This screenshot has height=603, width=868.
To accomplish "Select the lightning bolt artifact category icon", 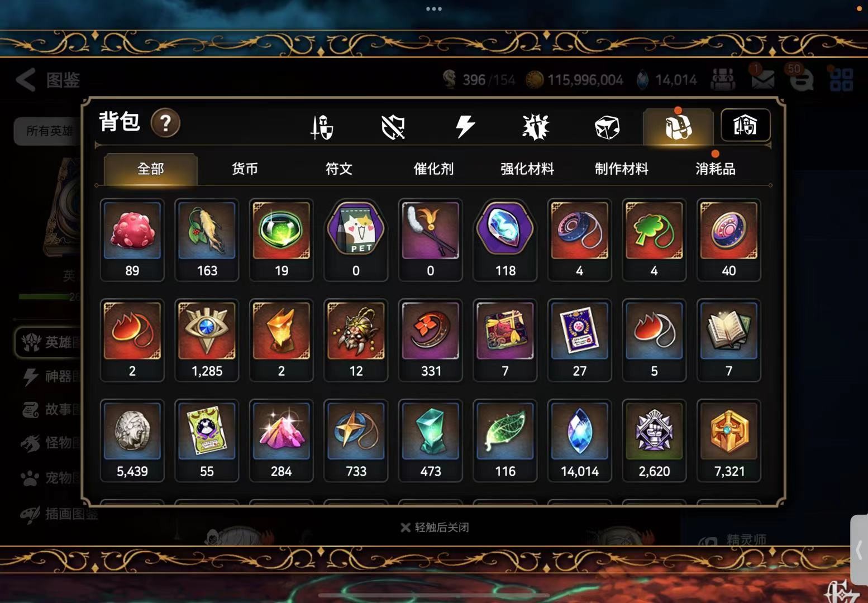I will [x=465, y=127].
